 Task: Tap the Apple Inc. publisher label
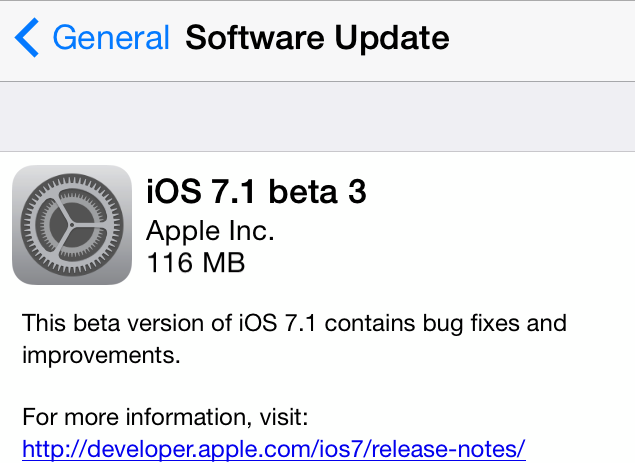click(210, 231)
